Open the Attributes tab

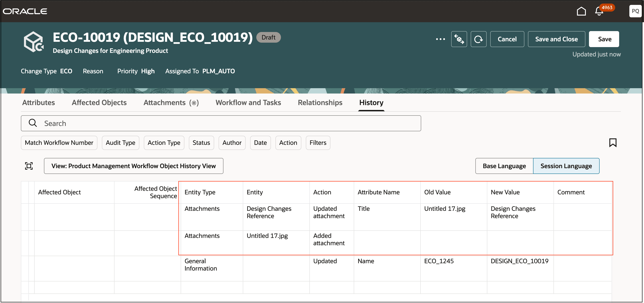[x=38, y=103]
